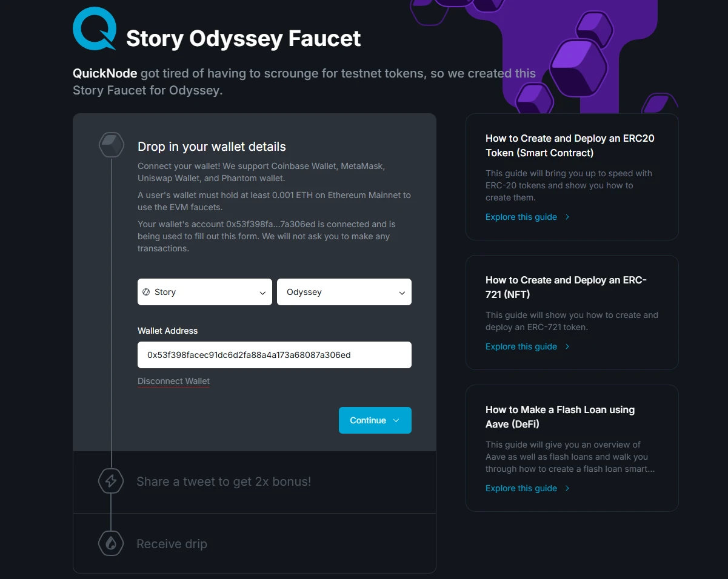The width and height of the screenshot is (728, 579).
Task: Click arrow beside ERC-721 guide link
Action: tap(567, 346)
